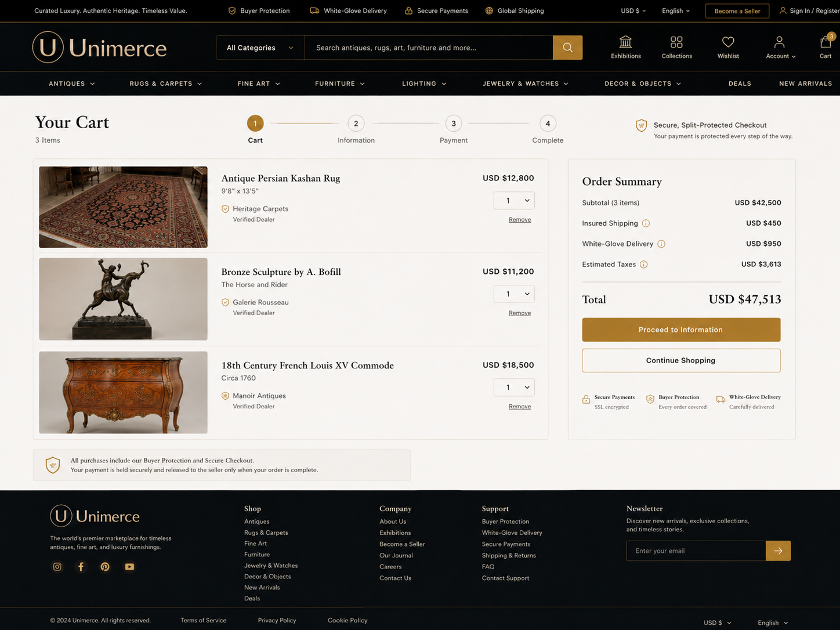Viewport: 840px width, 630px height.
Task: Click the Global Shipping globe icon
Action: [x=489, y=10]
